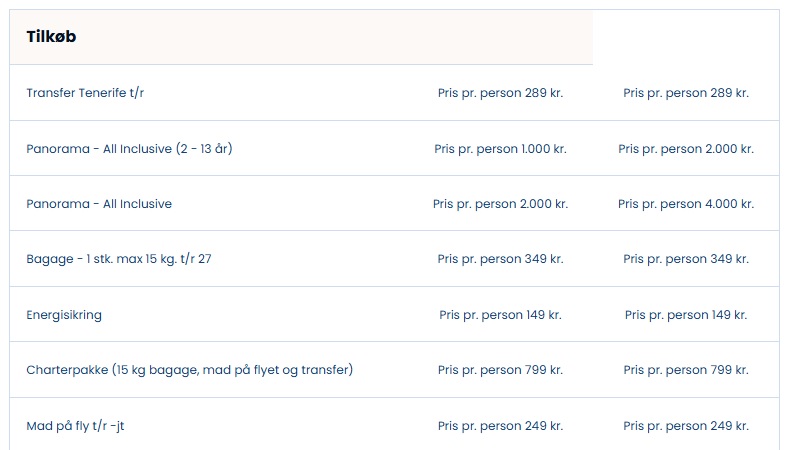Image resolution: width=788 pixels, height=450 pixels.
Task: Click the Tilkøb table header
Action: pos(52,37)
